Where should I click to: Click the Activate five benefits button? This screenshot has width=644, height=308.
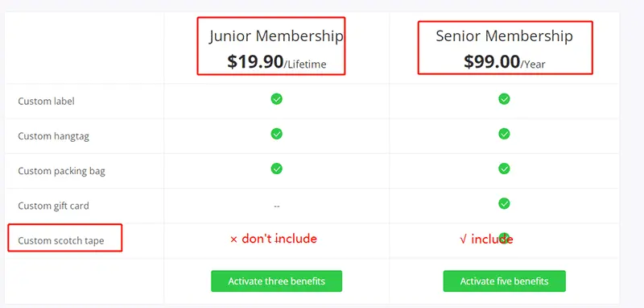pos(505,281)
